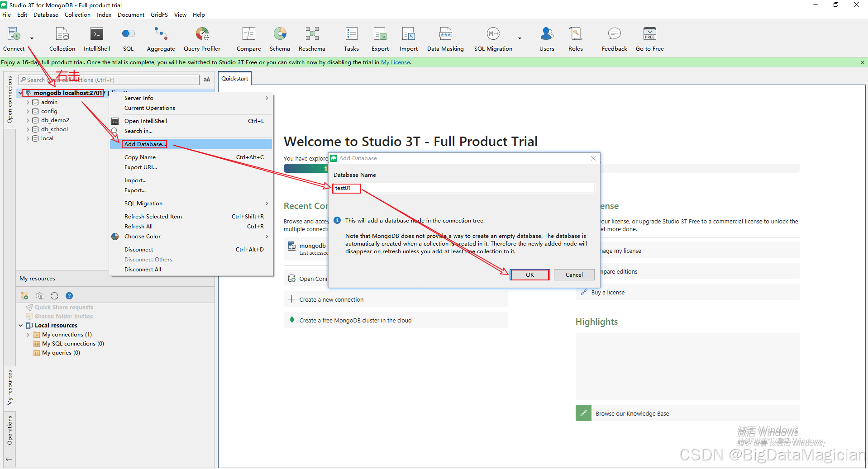
Task: Open the File menu
Action: pyautogui.click(x=7, y=14)
